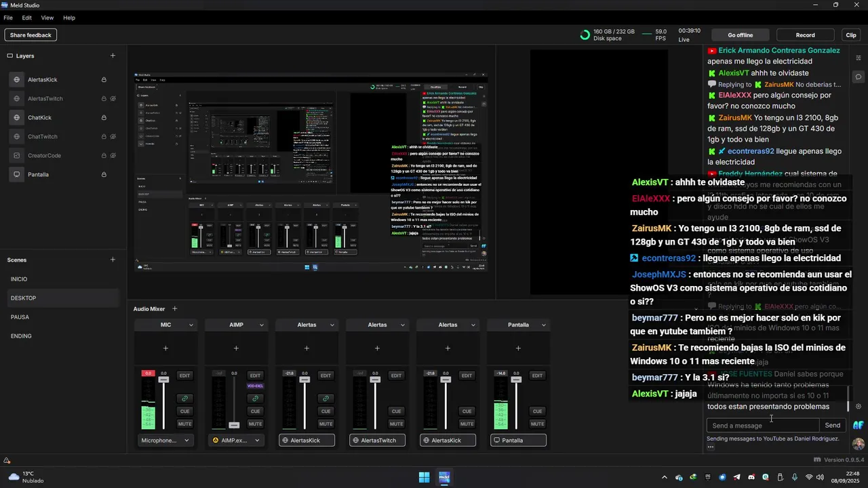Click the Send a message input field
868x488 pixels.
pos(763,426)
